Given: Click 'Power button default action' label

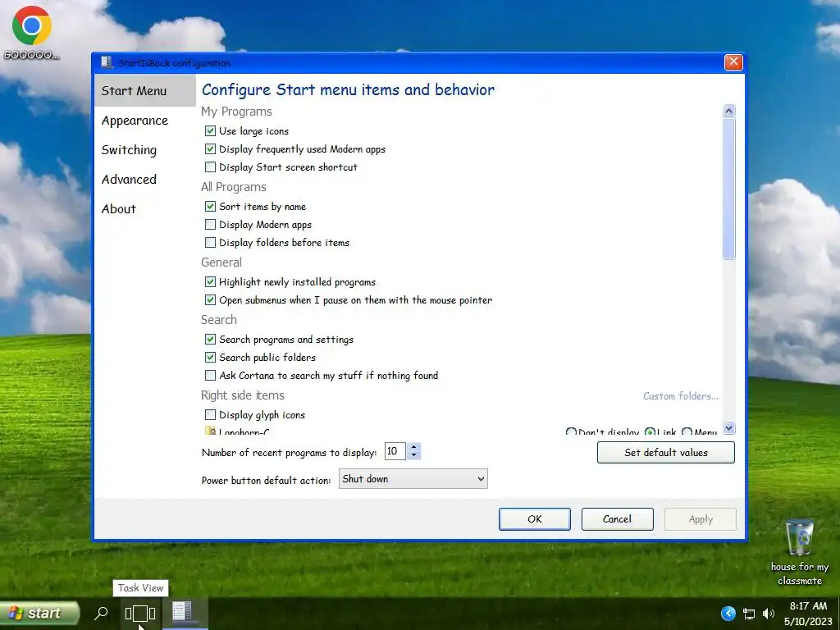Looking at the screenshot, I should [x=267, y=481].
